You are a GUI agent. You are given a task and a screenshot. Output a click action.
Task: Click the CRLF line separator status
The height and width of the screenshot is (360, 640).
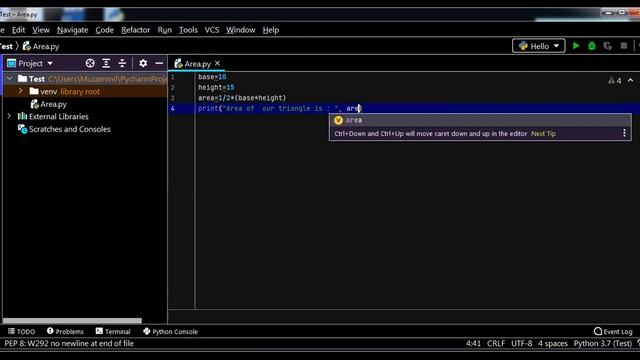coord(496,343)
